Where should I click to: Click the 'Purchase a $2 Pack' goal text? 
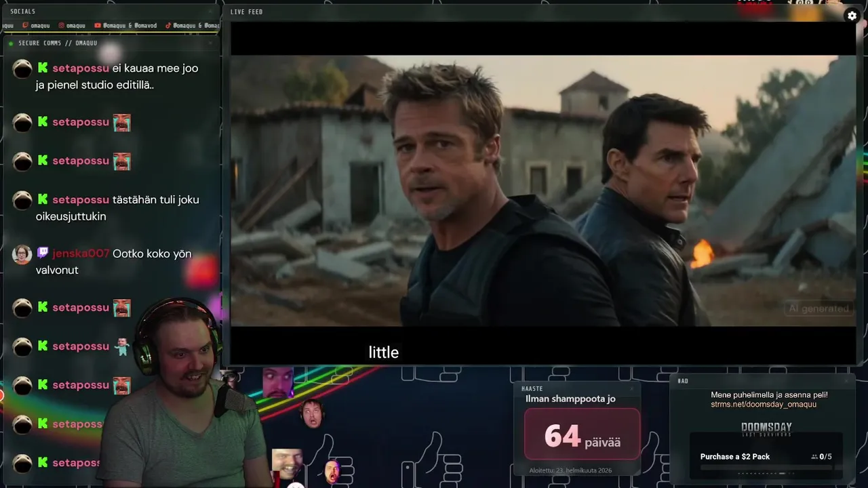pos(735,457)
